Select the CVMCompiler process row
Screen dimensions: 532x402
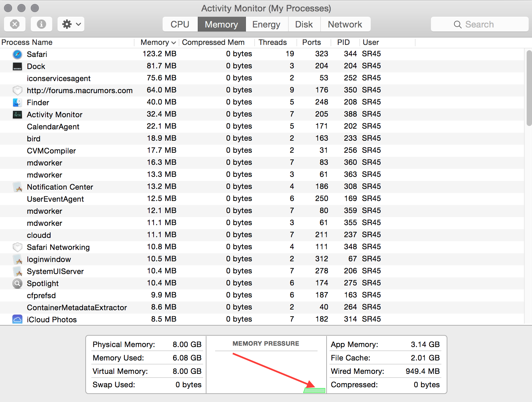[x=262, y=151]
